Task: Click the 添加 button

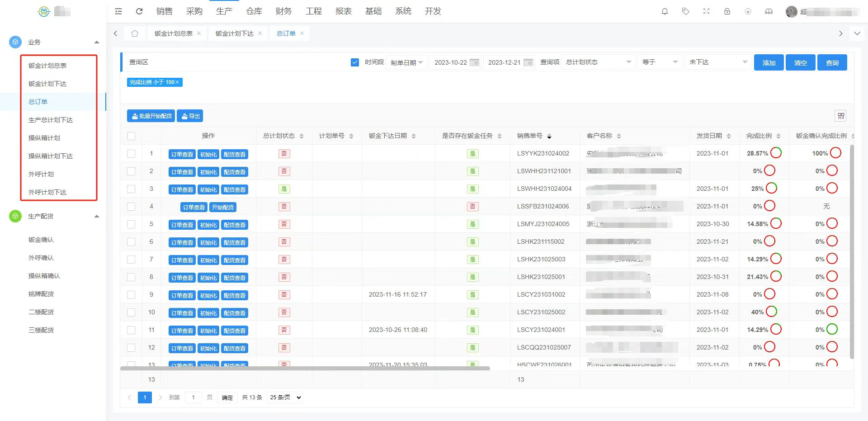Action: coord(769,62)
